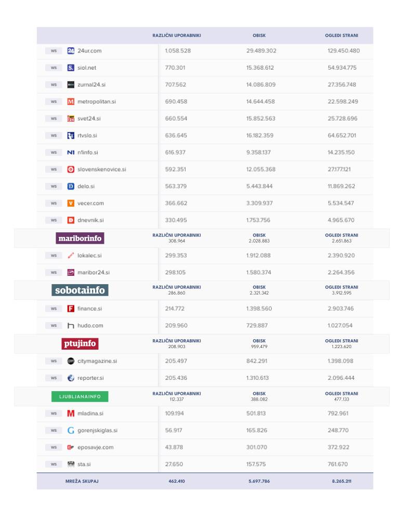Click the vecer.com orange V icon

click(x=71, y=203)
